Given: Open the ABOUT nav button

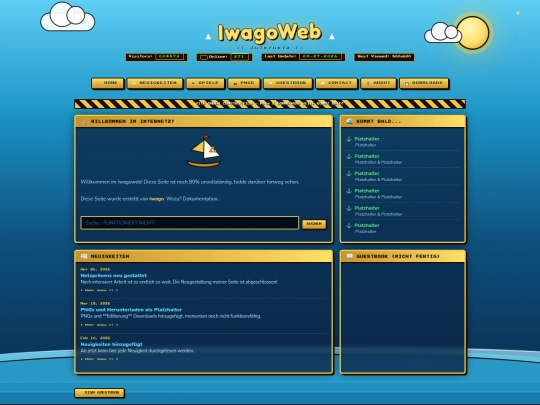Looking at the screenshot, I should [378, 83].
